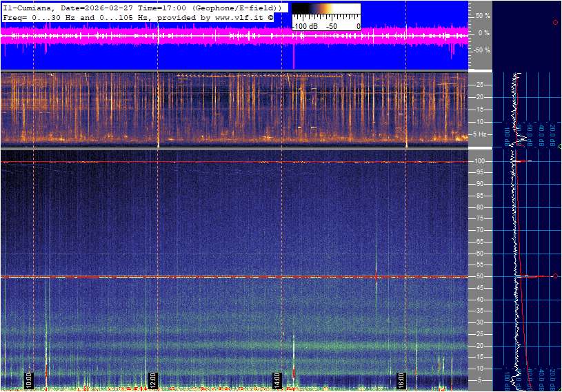Click the 16:00 time label
The image size is (562, 392).
tap(401, 380)
